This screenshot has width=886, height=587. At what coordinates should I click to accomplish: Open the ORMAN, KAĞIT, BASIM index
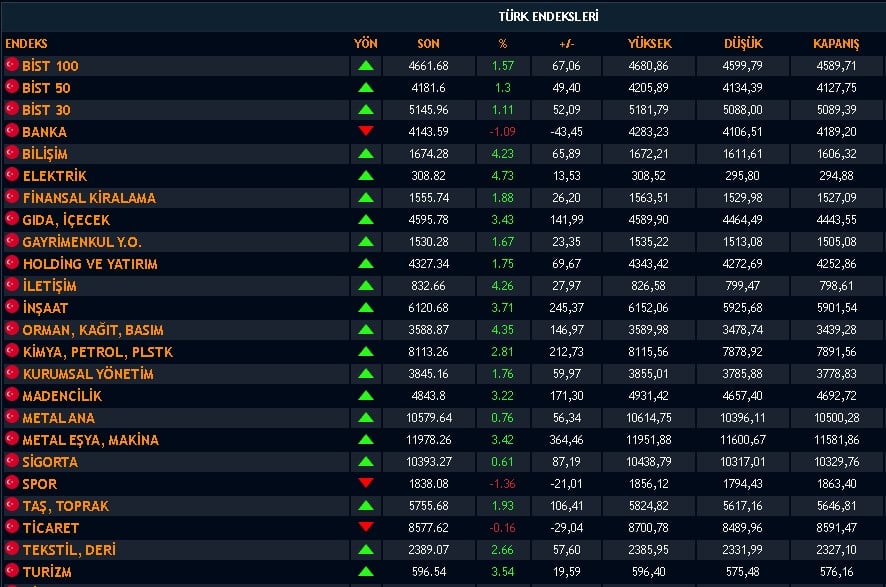click(93, 331)
